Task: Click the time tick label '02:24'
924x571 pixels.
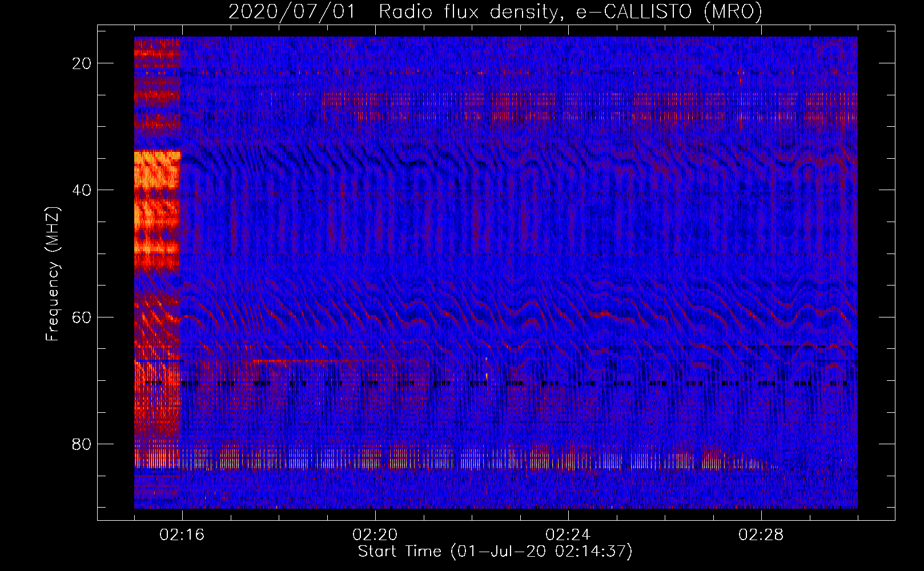Action: (x=568, y=535)
